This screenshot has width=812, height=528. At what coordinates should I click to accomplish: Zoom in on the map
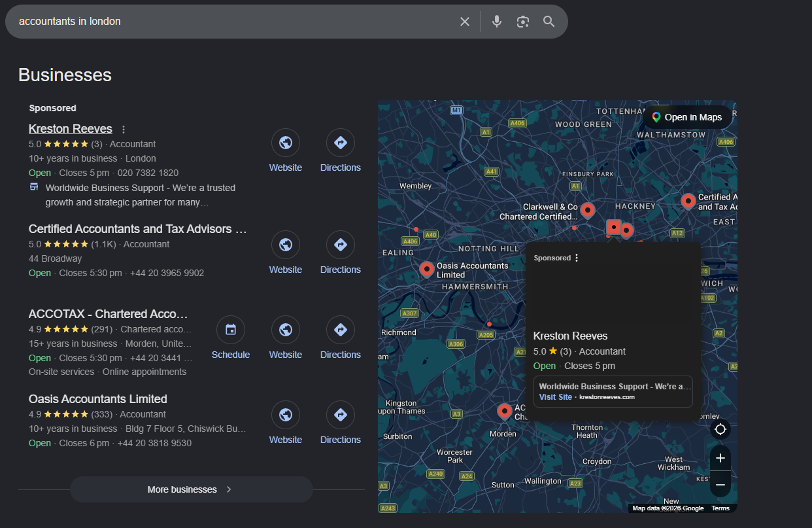[x=720, y=458]
